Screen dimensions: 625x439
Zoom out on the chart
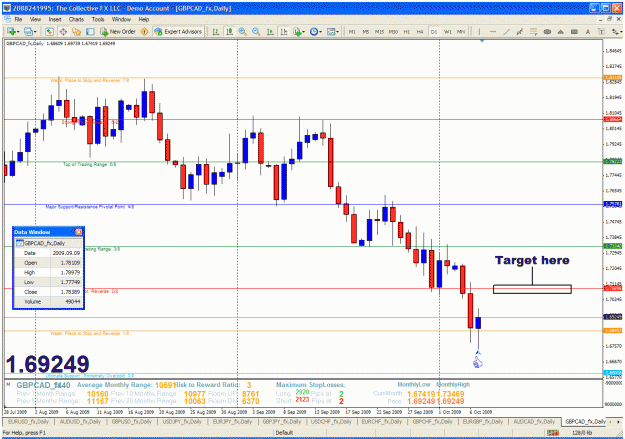tap(256, 31)
